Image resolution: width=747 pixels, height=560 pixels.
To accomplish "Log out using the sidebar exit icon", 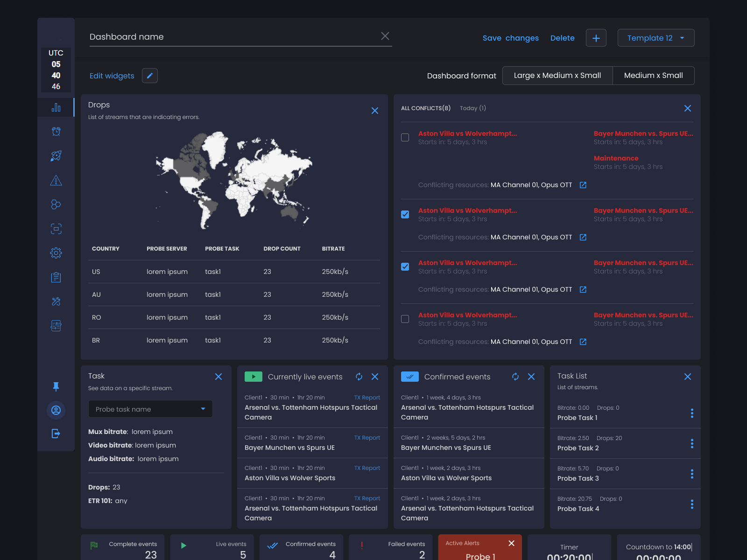I will (56, 434).
